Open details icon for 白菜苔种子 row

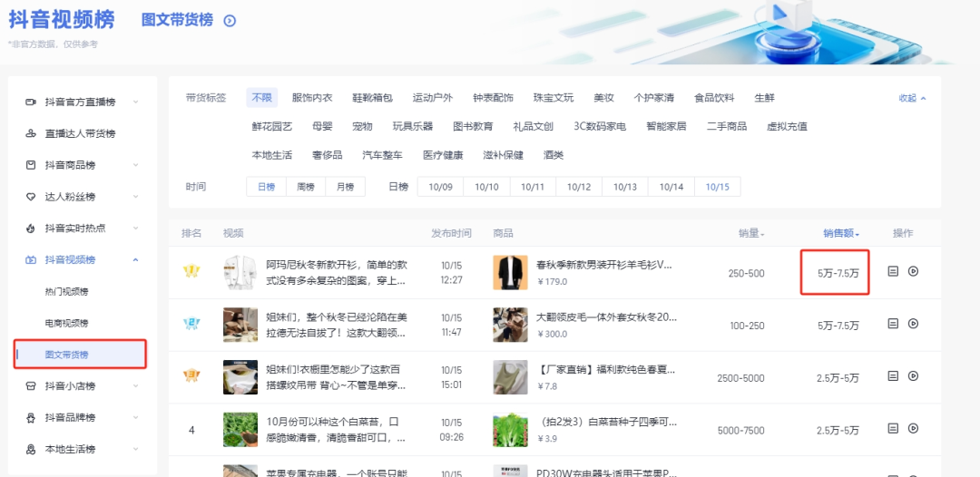(x=893, y=428)
